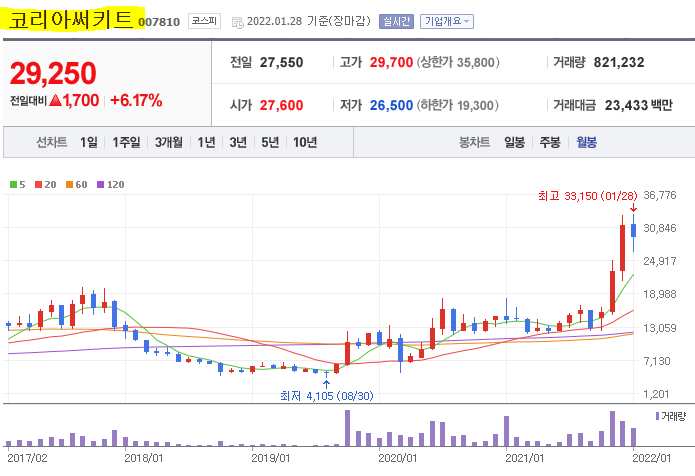Viewport: 695px width, 476px height.
Task: Click the stock name 코리아써키트
Action: click(x=71, y=19)
